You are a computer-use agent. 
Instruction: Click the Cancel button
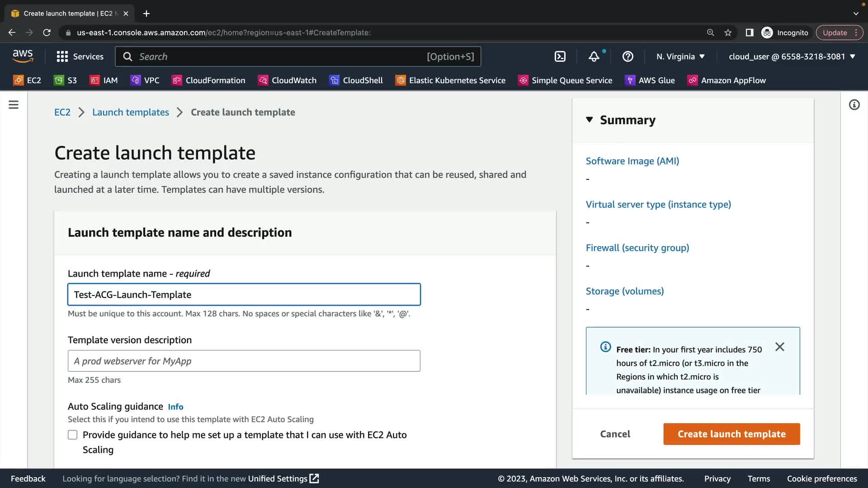point(615,434)
